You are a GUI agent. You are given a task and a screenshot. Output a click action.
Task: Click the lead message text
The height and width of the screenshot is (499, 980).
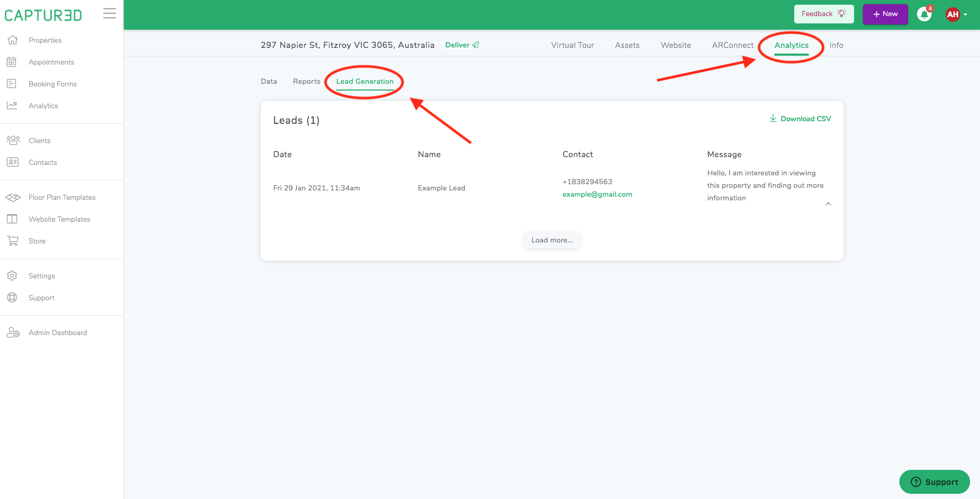click(766, 185)
